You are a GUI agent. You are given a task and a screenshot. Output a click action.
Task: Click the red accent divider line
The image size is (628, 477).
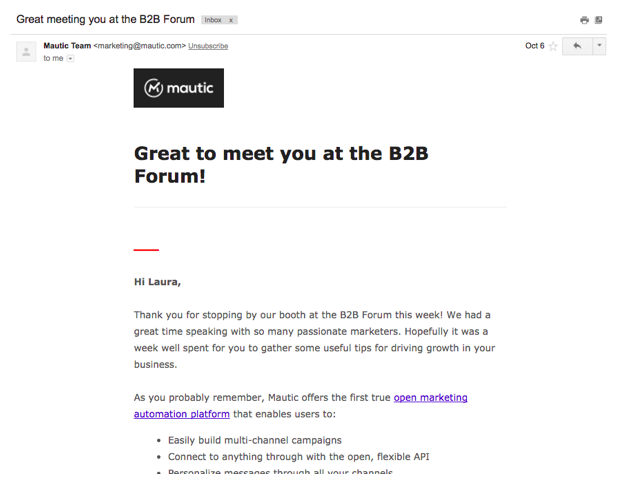[146, 250]
